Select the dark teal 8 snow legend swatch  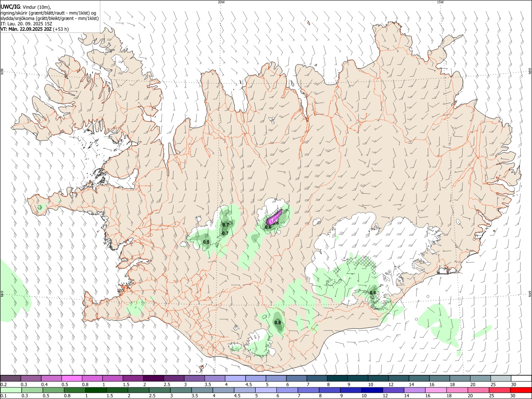(x=337, y=379)
